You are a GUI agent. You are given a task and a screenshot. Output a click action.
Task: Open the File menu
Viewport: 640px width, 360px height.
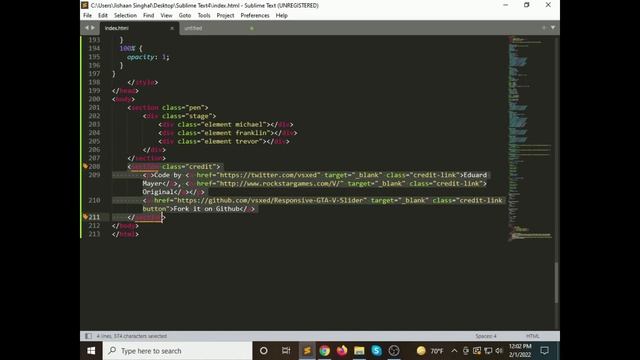[x=87, y=16]
